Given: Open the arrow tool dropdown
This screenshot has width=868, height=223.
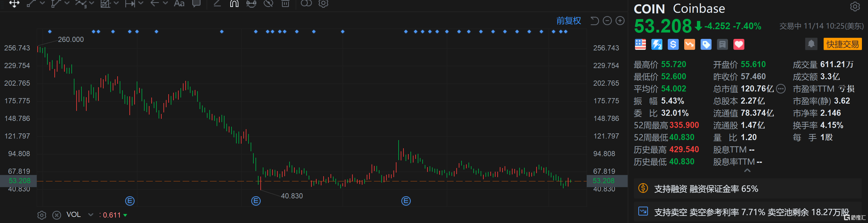Looking at the screenshot, I should (x=165, y=3).
